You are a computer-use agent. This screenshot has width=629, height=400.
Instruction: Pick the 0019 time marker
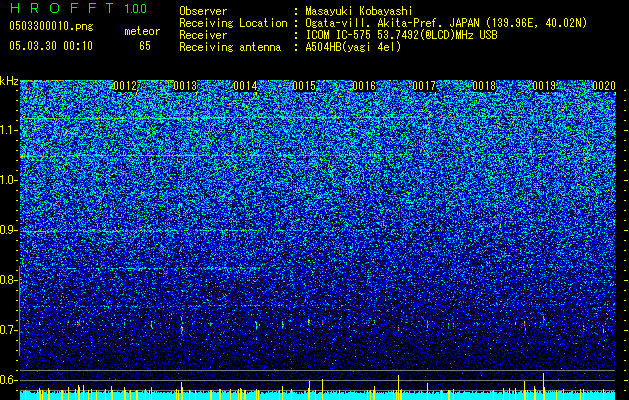pyautogui.click(x=544, y=86)
